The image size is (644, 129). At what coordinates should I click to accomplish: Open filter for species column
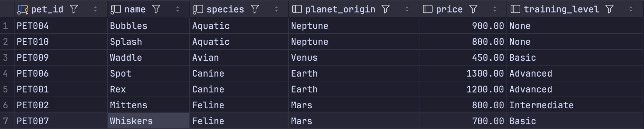(255, 9)
